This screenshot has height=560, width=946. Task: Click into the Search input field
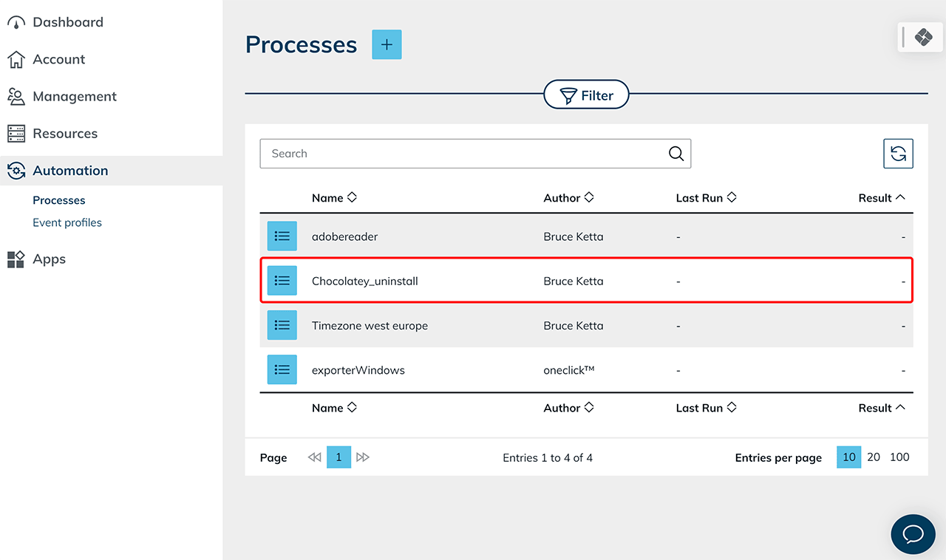[462, 154]
